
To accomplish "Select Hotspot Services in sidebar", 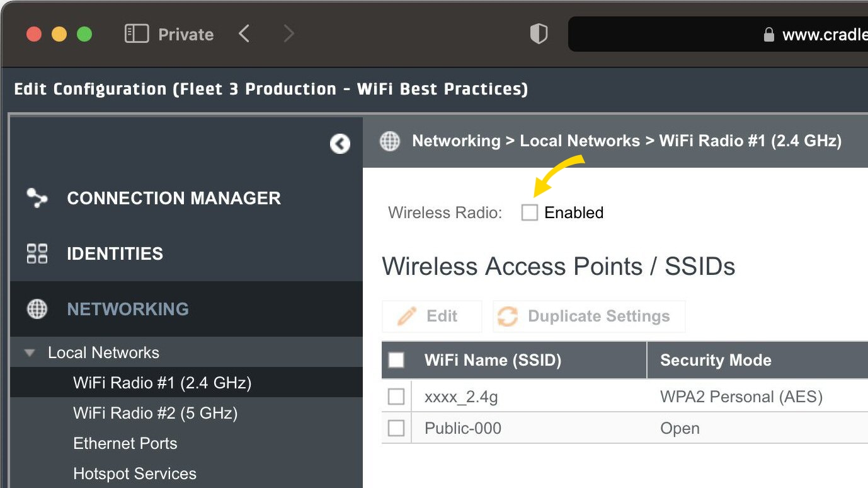I will tap(134, 473).
